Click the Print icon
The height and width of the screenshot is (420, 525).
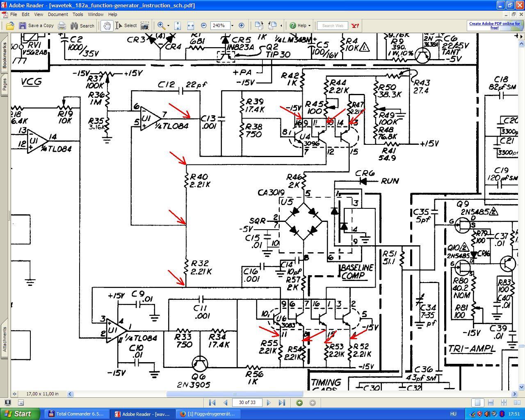click(x=62, y=25)
